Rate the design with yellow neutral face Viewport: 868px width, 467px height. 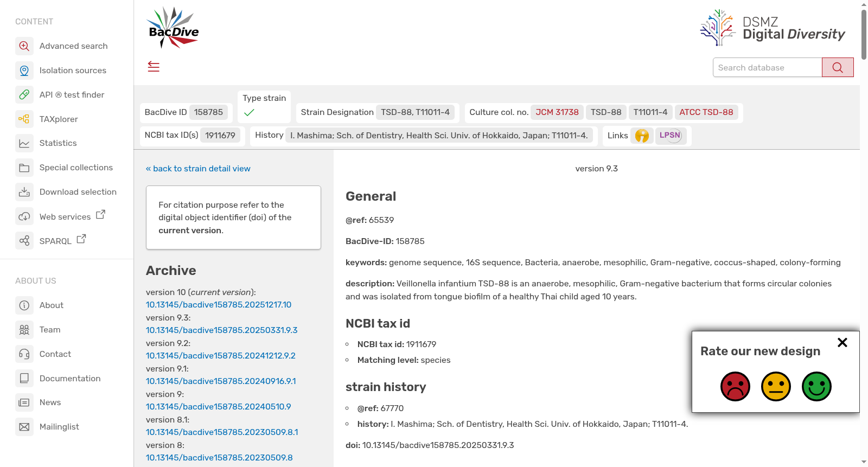(x=776, y=386)
